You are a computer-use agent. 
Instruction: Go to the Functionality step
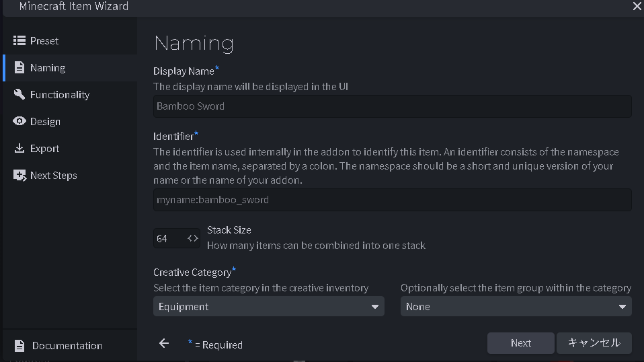pos(70,94)
